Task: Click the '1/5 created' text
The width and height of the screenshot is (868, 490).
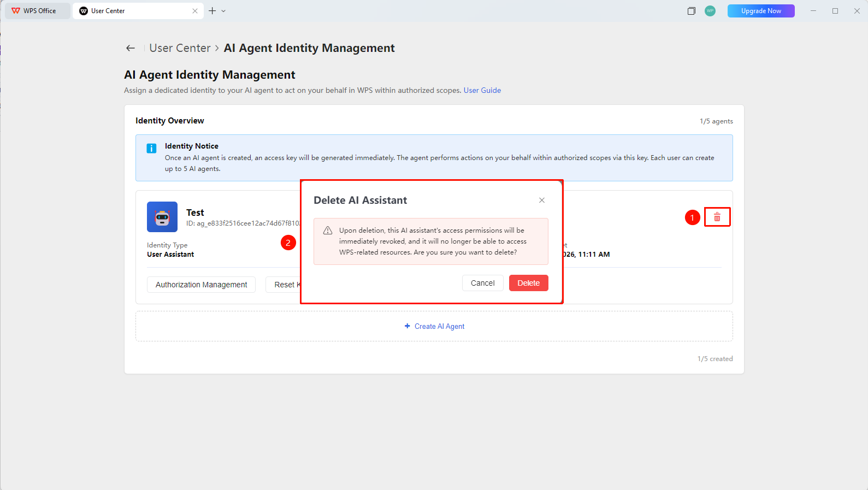Action: (x=715, y=359)
